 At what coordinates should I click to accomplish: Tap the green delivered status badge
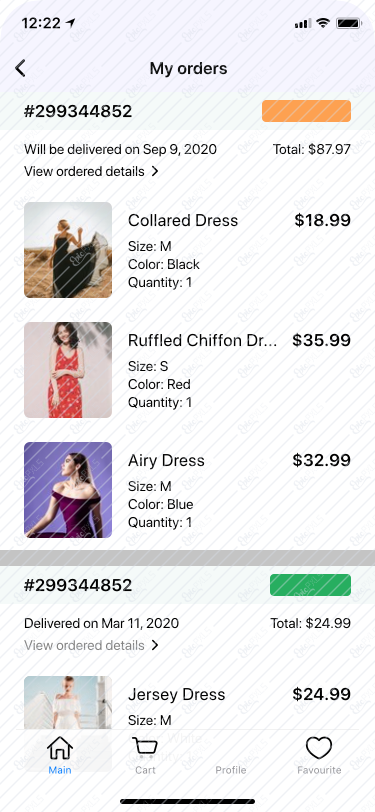click(310, 585)
